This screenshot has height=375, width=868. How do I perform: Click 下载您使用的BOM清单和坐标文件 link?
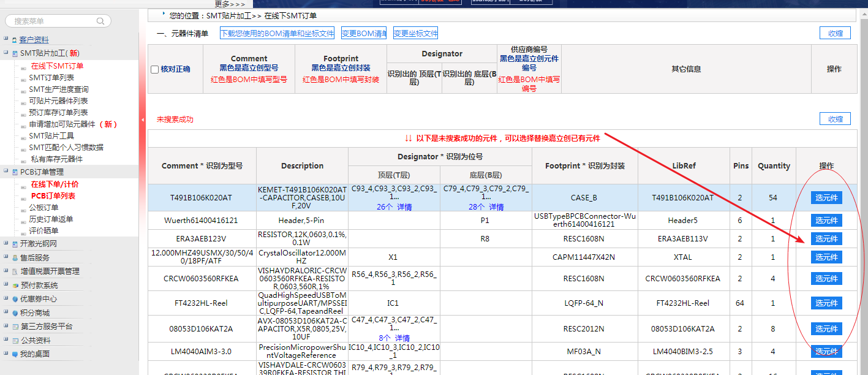point(277,34)
